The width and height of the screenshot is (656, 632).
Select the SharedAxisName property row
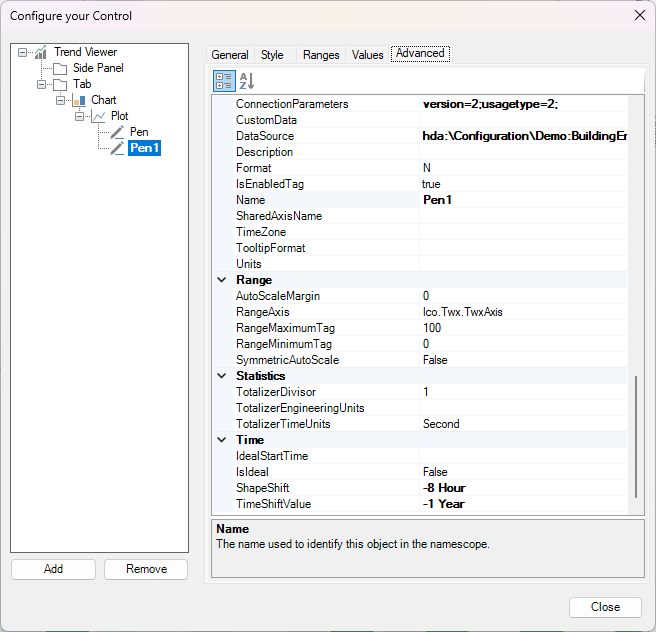click(x=430, y=216)
